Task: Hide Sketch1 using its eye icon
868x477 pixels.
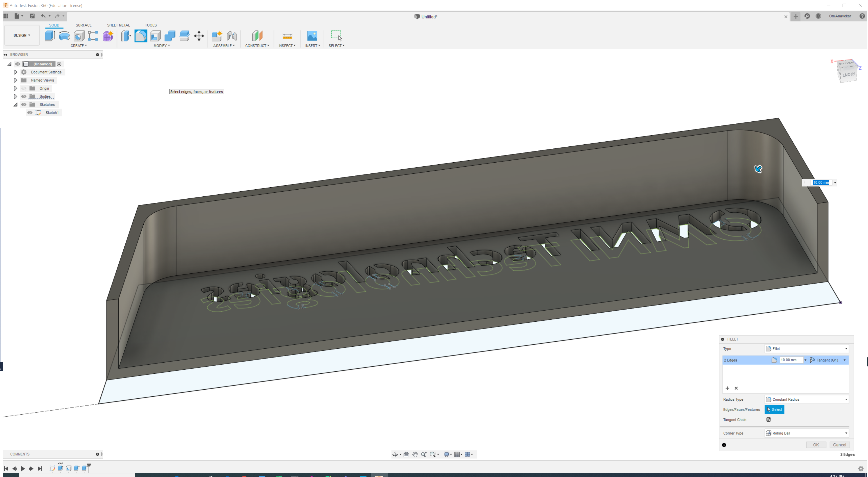Action: 30,113
